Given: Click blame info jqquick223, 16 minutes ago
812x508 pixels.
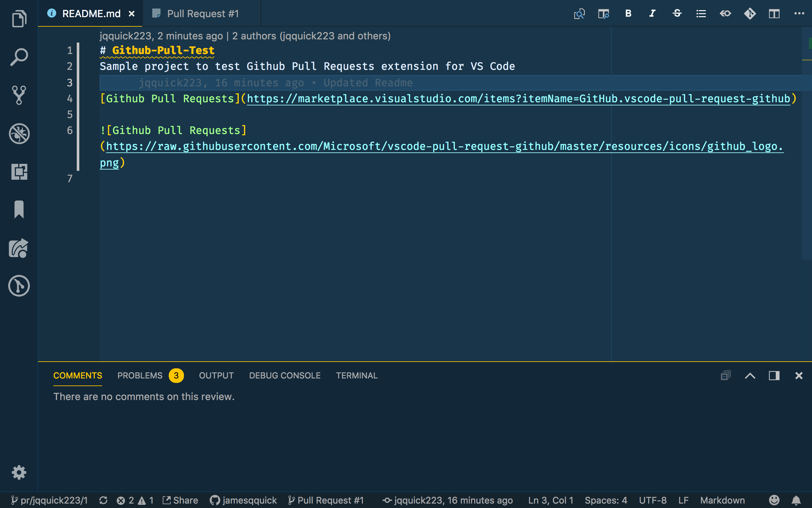Looking at the screenshot, I should tap(448, 500).
